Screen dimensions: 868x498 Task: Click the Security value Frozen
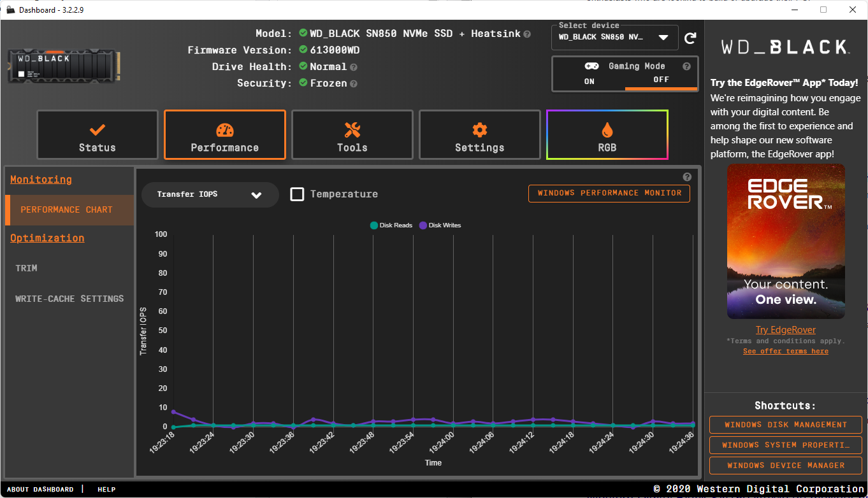point(328,83)
